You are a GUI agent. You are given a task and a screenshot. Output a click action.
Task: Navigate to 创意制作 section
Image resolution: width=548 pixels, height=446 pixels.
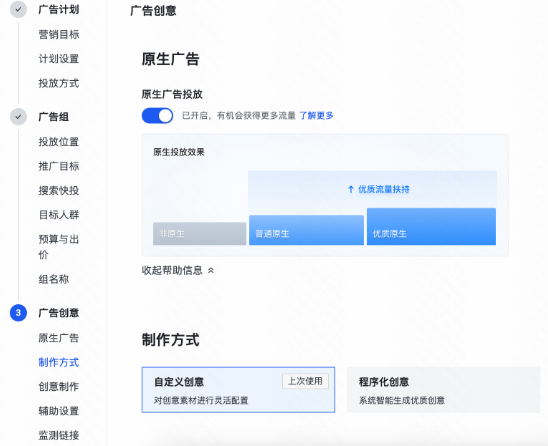[59, 387]
